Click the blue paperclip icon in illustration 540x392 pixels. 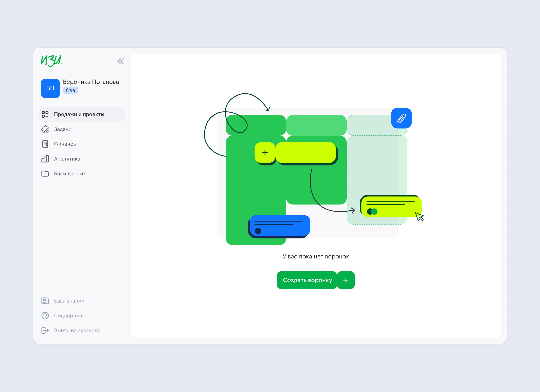click(401, 118)
